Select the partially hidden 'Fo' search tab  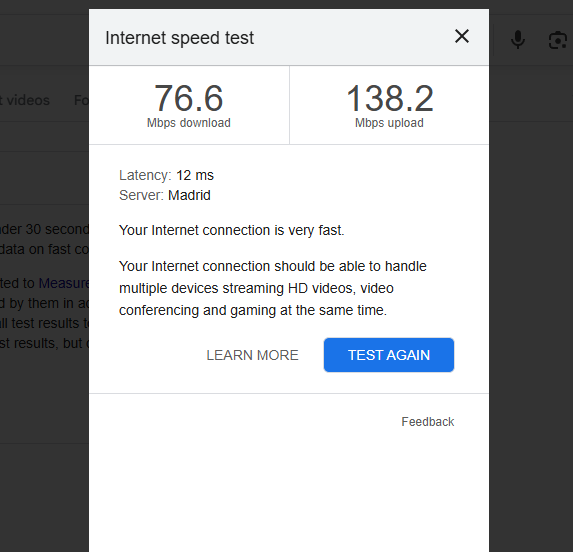81,100
